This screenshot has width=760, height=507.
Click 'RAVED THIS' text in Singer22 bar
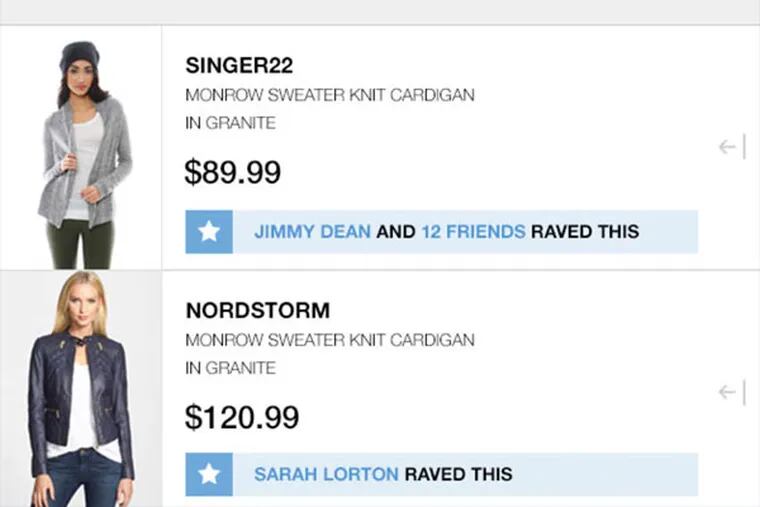click(584, 232)
